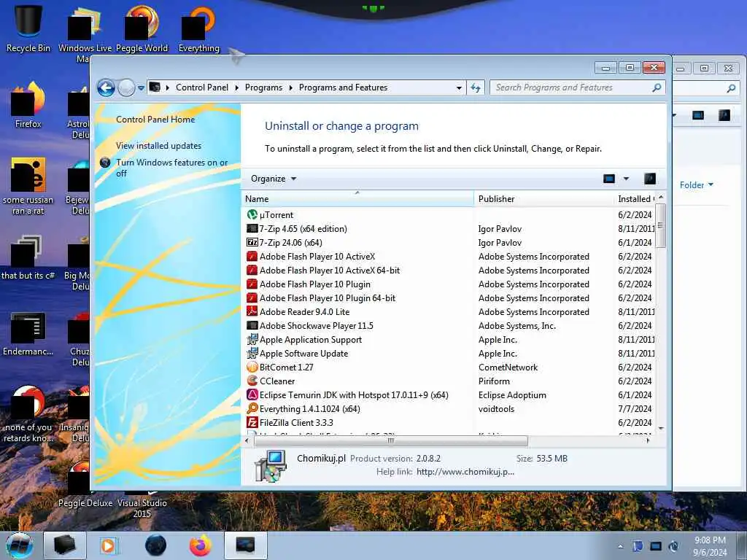This screenshot has height=560, width=747.
Task: Click Turn Windows features on or off
Action: [172, 168]
